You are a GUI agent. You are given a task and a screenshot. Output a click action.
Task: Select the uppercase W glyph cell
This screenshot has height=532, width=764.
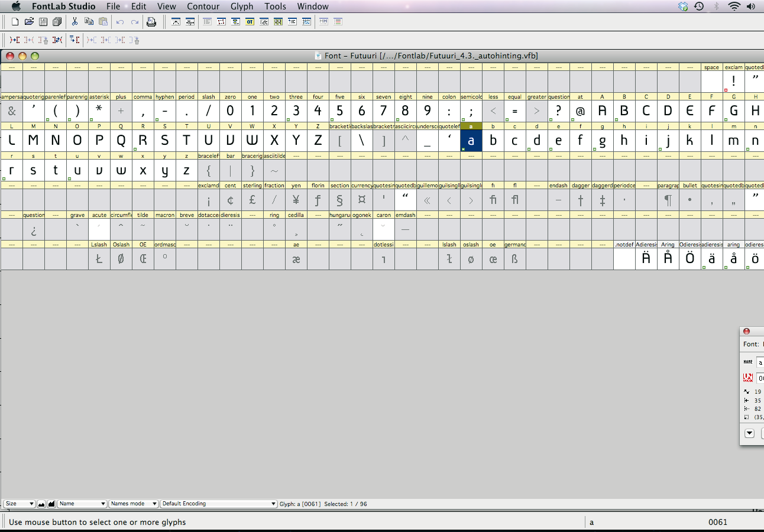[x=252, y=141]
